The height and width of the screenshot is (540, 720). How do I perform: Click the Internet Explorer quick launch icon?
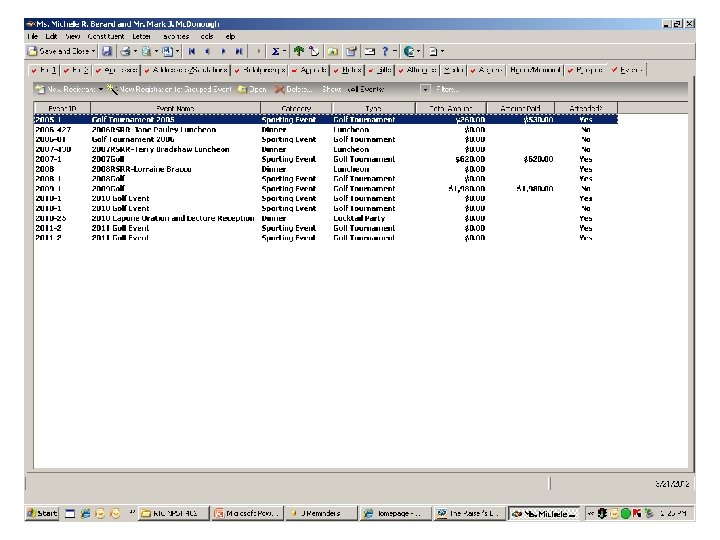coord(85,513)
